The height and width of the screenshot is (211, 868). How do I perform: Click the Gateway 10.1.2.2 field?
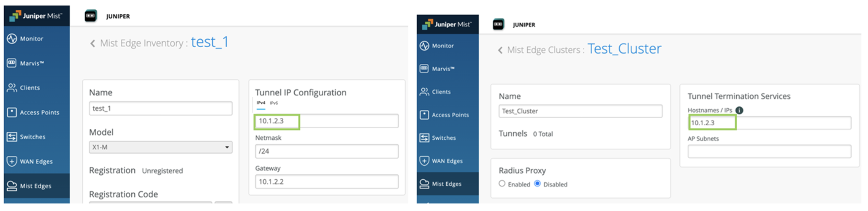point(327,181)
